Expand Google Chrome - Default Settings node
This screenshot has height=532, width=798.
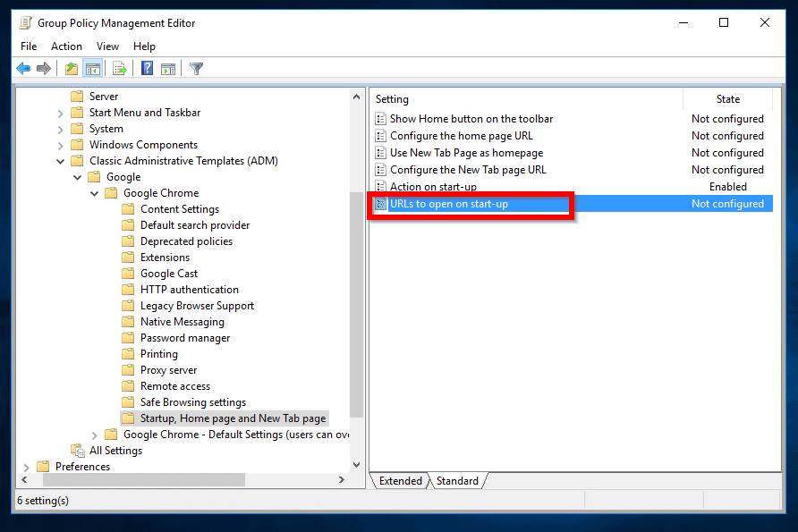(x=95, y=435)
